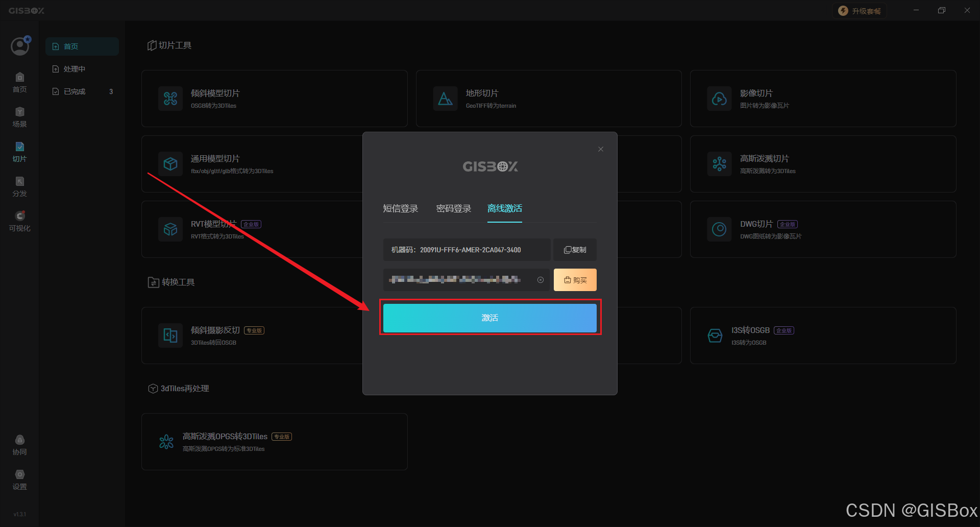The height and width of the screenshot is (527, 980).
Task: Click the I3S转OSGB icon
Action: click(x=715, y=336)
